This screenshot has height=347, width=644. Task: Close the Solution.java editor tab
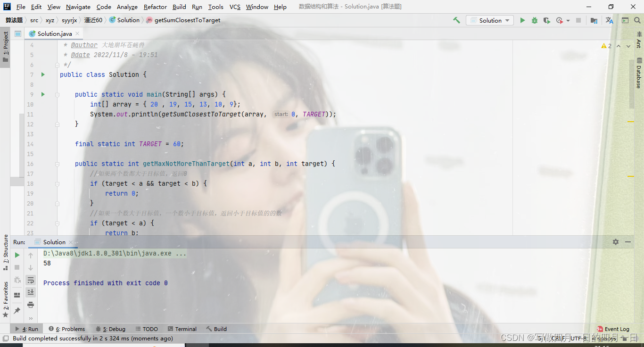tap(77, 34)
